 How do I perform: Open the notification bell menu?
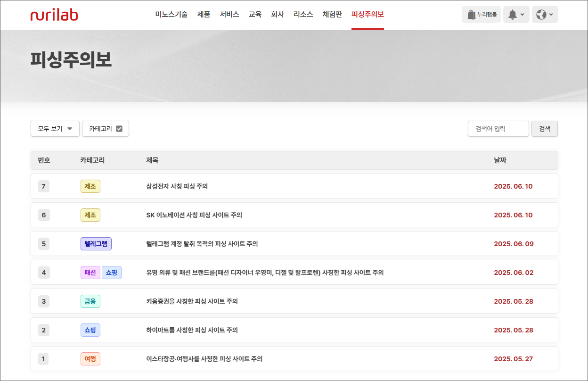[516, 15]
